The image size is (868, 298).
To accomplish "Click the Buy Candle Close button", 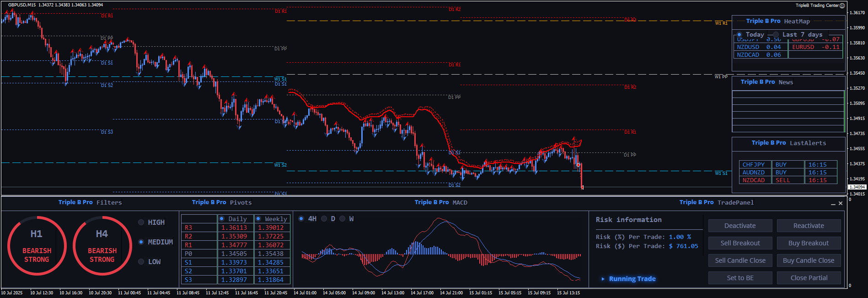I will (x=809, y=260).
